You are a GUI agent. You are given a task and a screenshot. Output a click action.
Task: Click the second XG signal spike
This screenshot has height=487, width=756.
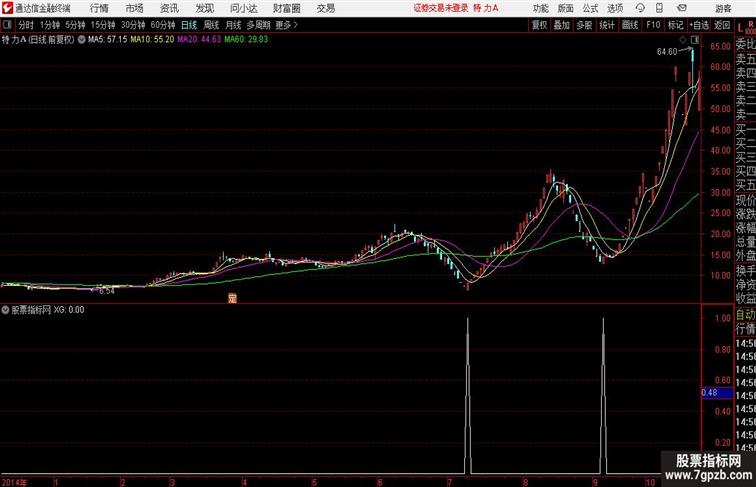(603, 395)
